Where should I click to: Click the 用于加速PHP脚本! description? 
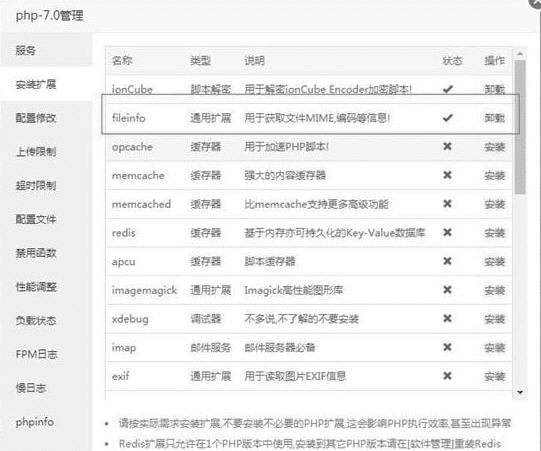286,147
